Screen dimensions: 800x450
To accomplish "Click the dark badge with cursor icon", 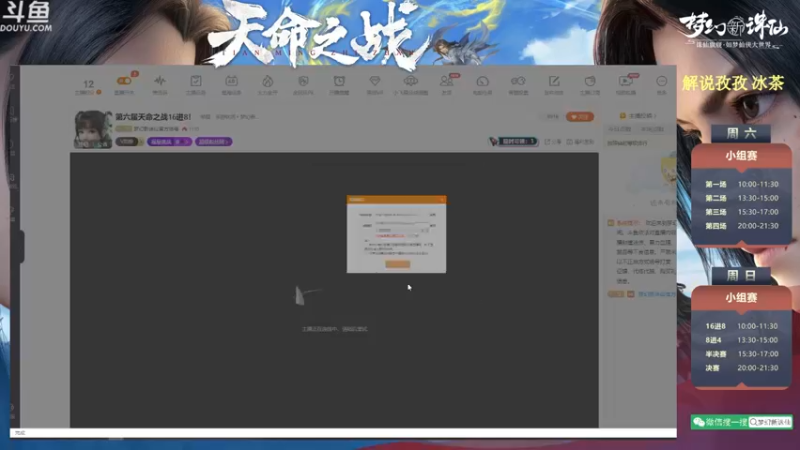I will pyautogui.click(x=513, y=141).
